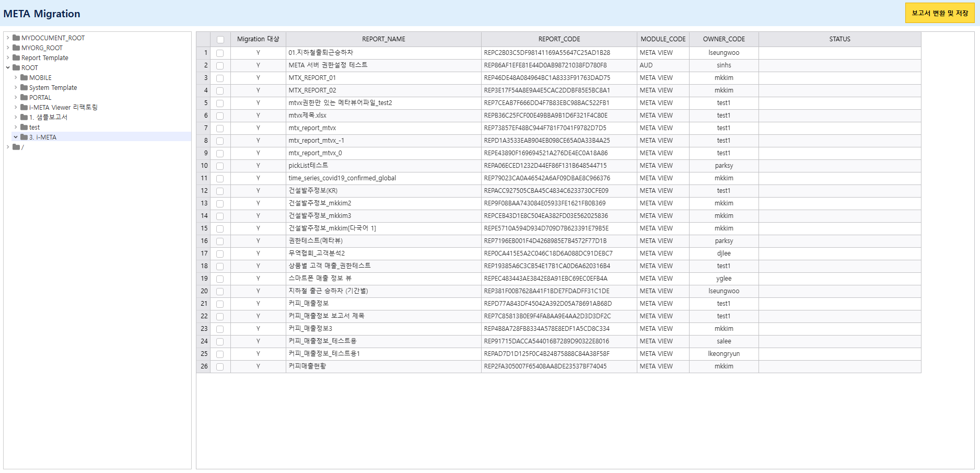Click the PORTAL folder icon
The image size is (980, 473).
[x=24, y=97]
